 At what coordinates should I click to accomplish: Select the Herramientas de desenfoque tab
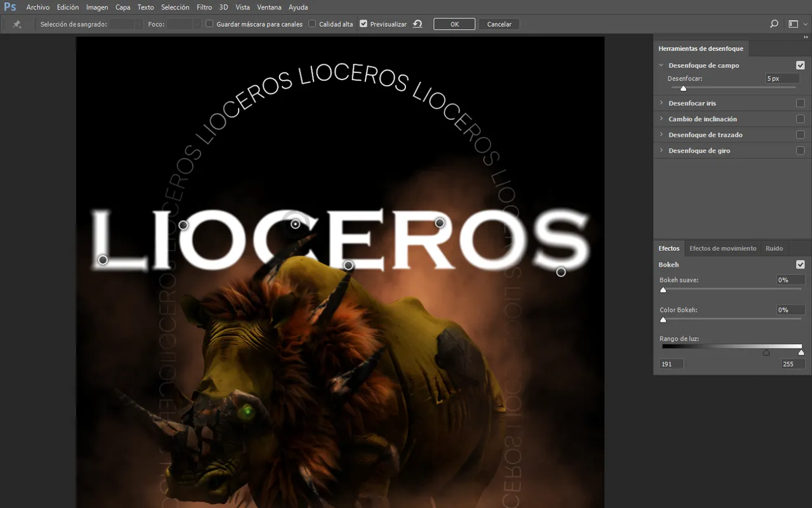pos(701,49)
